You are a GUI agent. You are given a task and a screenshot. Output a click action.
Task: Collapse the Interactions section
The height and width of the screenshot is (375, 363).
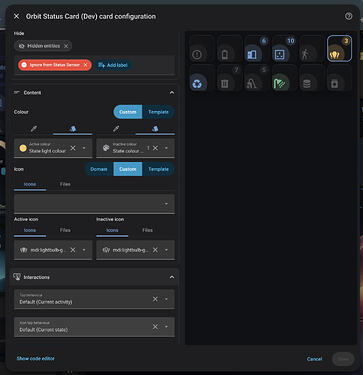click(x=172, y=277)
